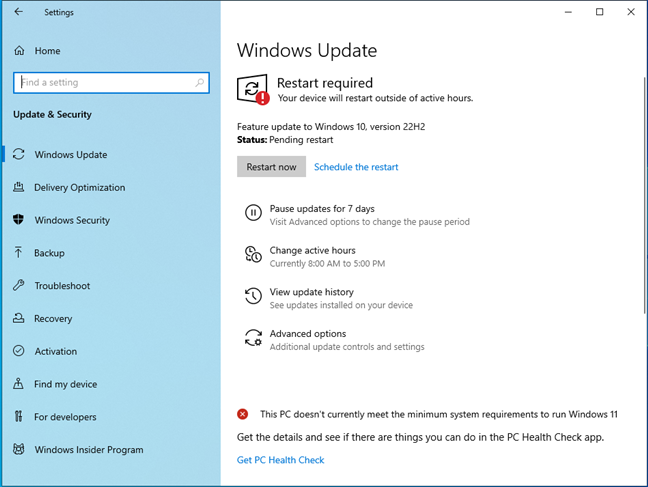Click text about Windows 11 minimum requirements
Screen dimensions: 648x487
coord(439,414)
